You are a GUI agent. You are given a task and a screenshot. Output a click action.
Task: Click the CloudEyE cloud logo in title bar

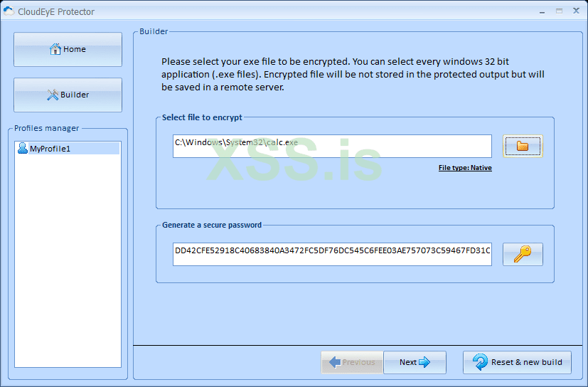(9, 11)
